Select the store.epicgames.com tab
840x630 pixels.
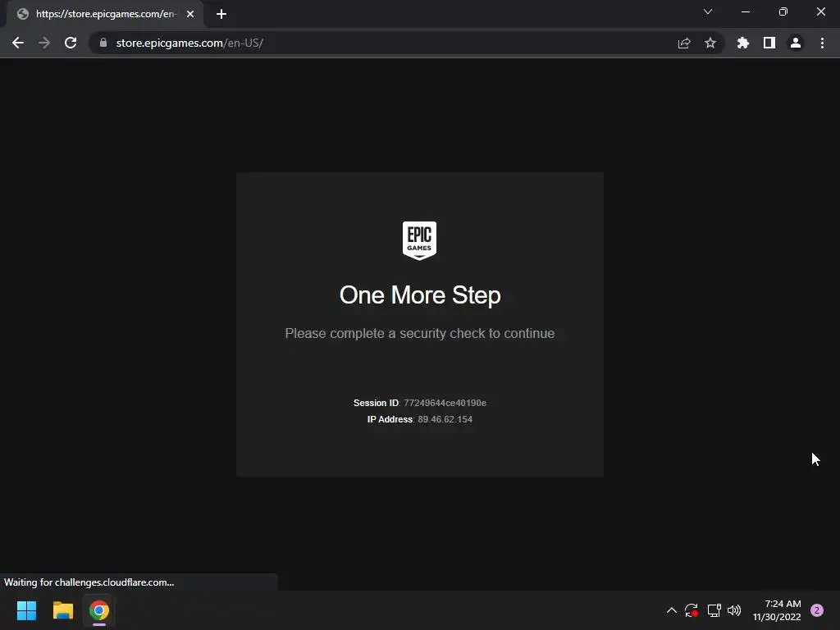point(106,14)
